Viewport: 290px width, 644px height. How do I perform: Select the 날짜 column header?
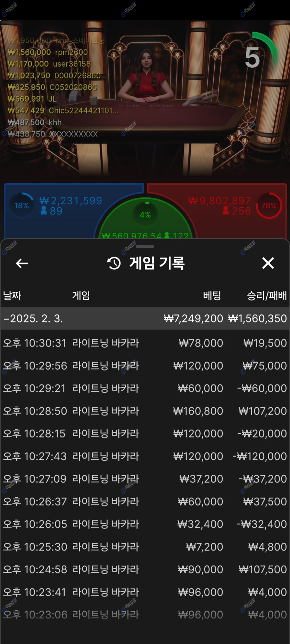pos(12,296)
